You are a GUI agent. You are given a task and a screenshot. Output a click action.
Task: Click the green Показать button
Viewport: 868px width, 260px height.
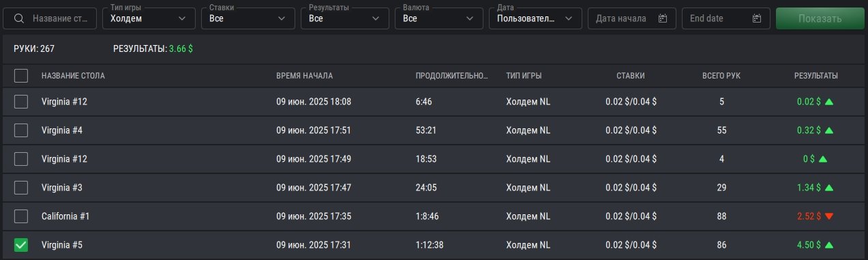click(x=820, y=18)
